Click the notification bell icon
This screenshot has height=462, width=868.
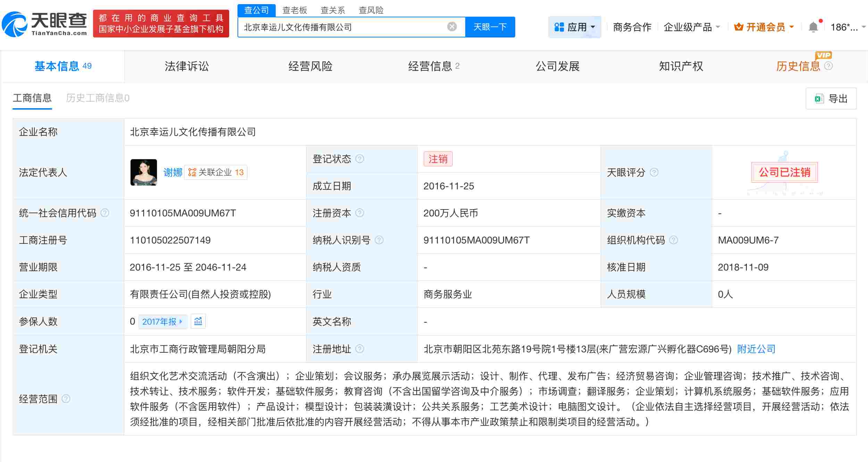point(813,26)
